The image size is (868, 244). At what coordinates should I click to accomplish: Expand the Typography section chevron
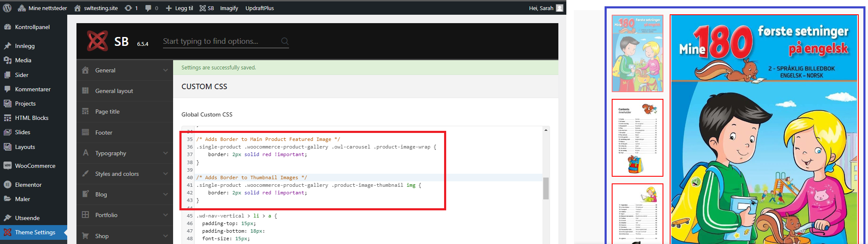click(166, 153)
